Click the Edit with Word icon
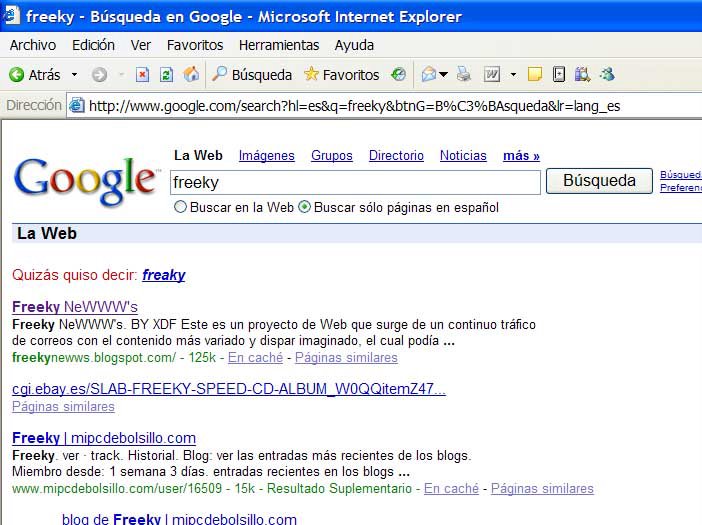702x525 pixels. (492, 74)
